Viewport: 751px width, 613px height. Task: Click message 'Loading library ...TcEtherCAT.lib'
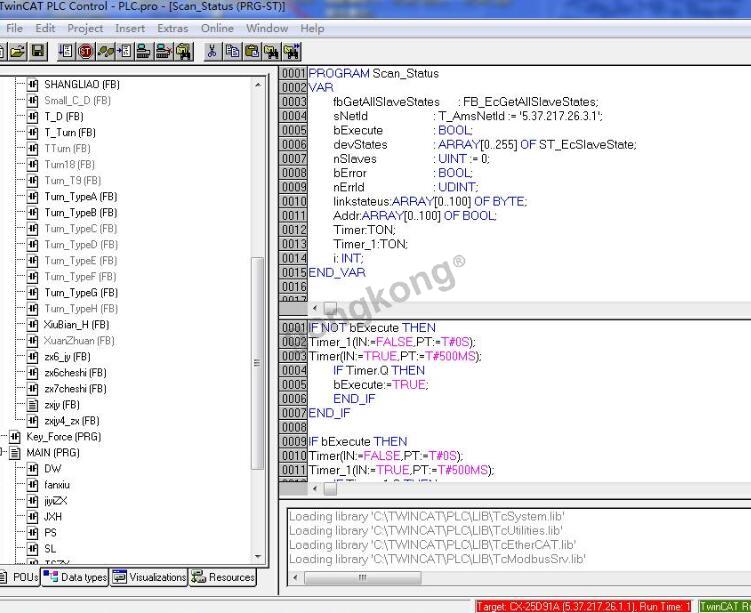tap(432, 545)
